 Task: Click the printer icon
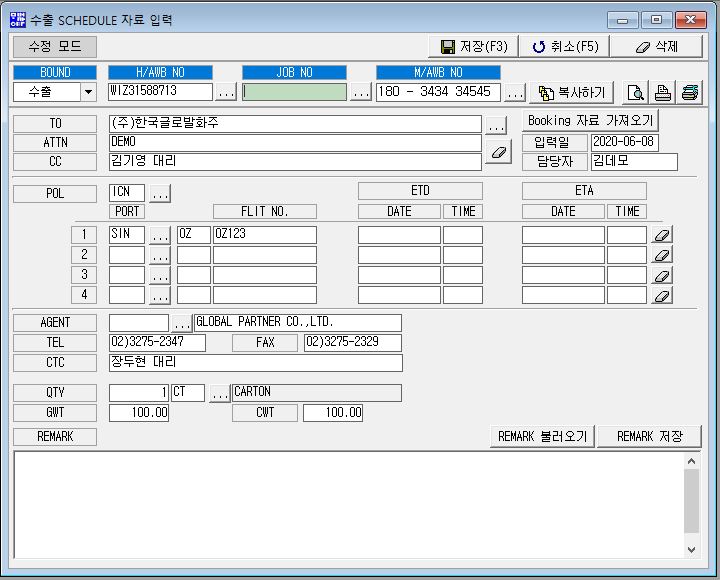tap(662, 93)
